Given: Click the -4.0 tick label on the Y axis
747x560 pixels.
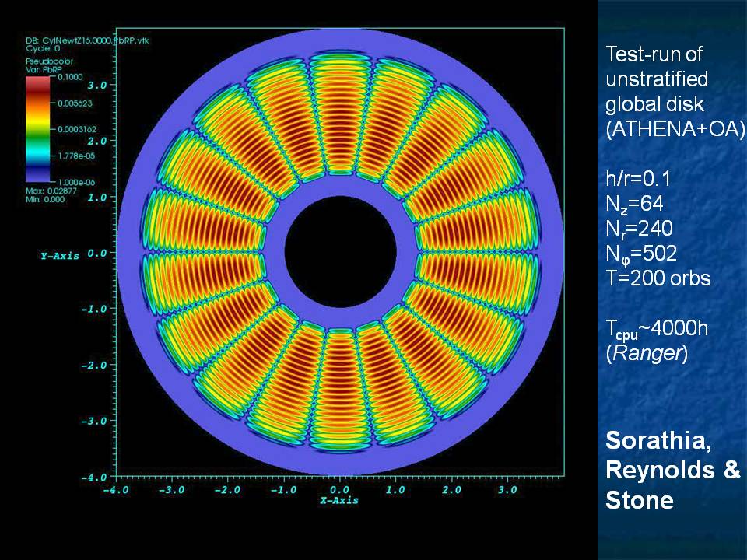Looking at the screenshot, I should [93, 476].
